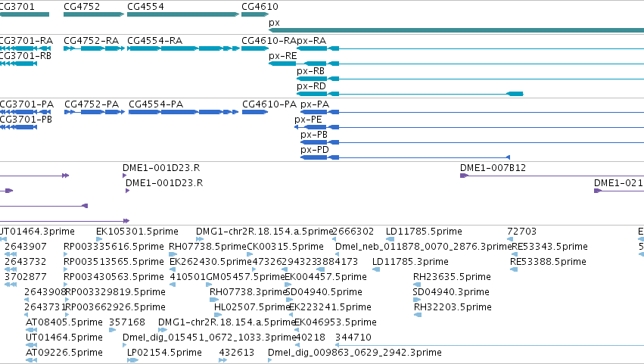The width and height of the screenshot is (644, 364).
Task: Pick transcript px-RD
Action: tap(311, 86)
